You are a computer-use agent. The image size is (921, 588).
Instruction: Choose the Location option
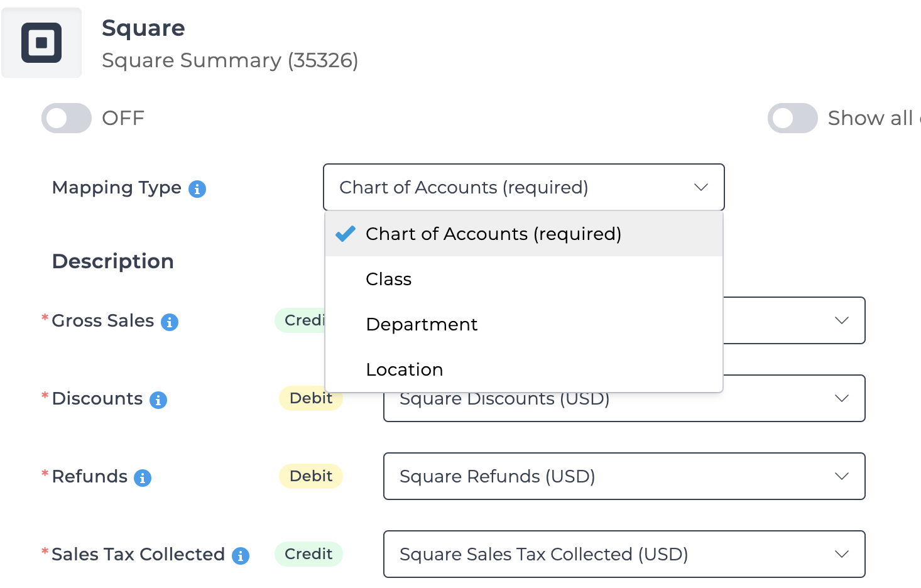(x=524, y=369)
